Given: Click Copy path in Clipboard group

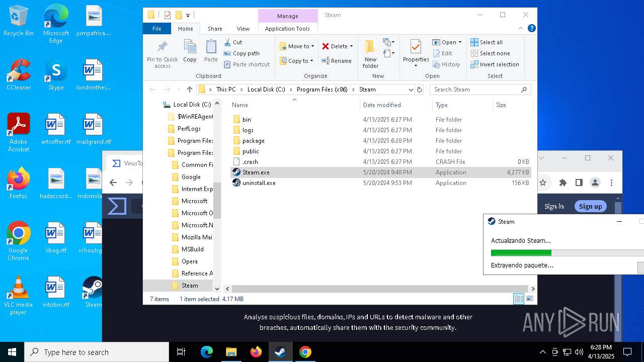Looking at the screenshot, I should (242, 53).
